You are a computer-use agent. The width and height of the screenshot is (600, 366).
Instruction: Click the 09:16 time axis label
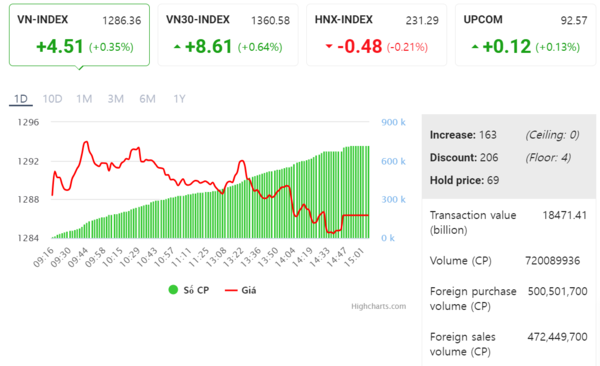pos(43,257)
